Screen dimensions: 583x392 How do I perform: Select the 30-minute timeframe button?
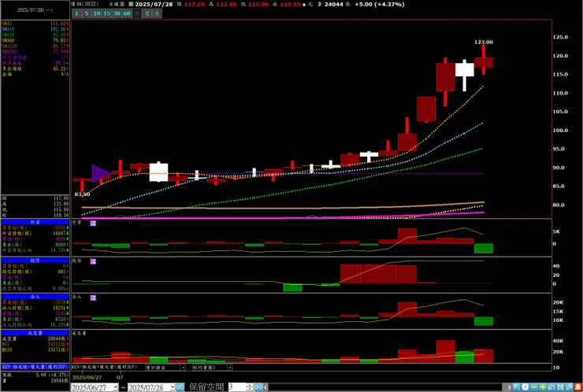tap(117, 13)
